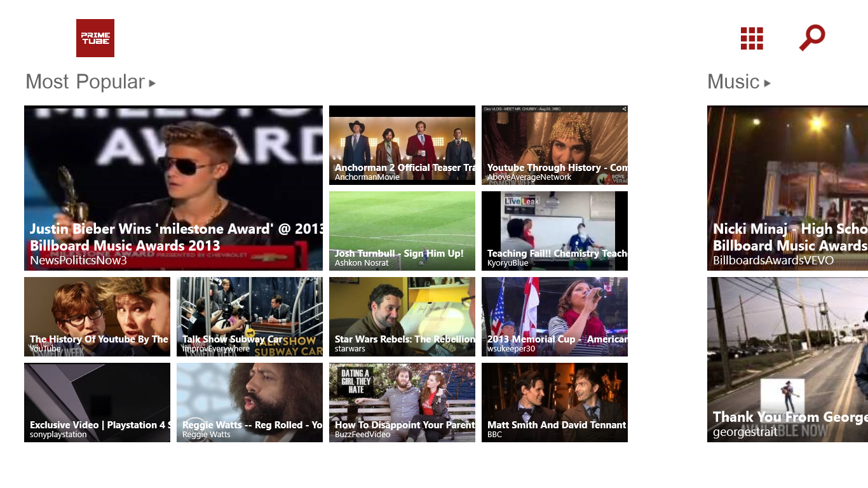Open Teaching Fail Chemistry Teacher video
Viewport: 868px width, 488px height.
(x=554, y=231)
